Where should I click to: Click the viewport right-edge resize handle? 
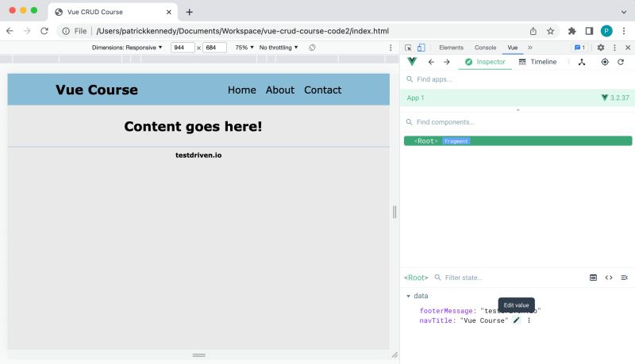coord(394,212)
